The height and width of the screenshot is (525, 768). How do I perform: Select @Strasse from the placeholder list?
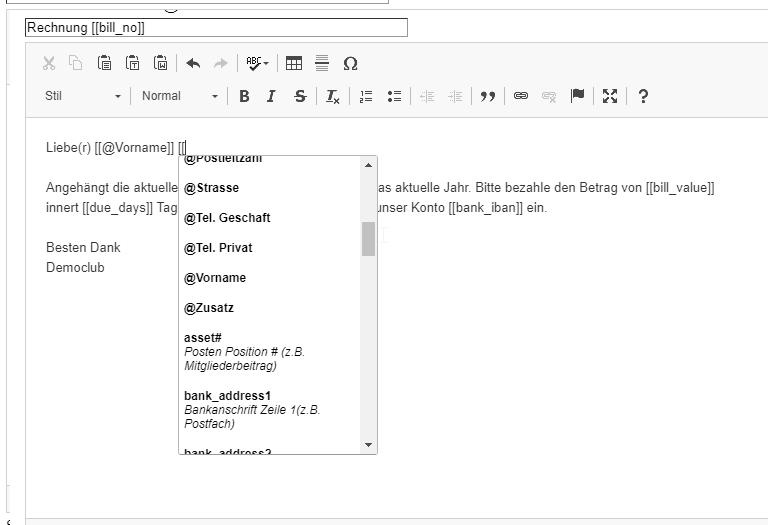pos(269,188)
